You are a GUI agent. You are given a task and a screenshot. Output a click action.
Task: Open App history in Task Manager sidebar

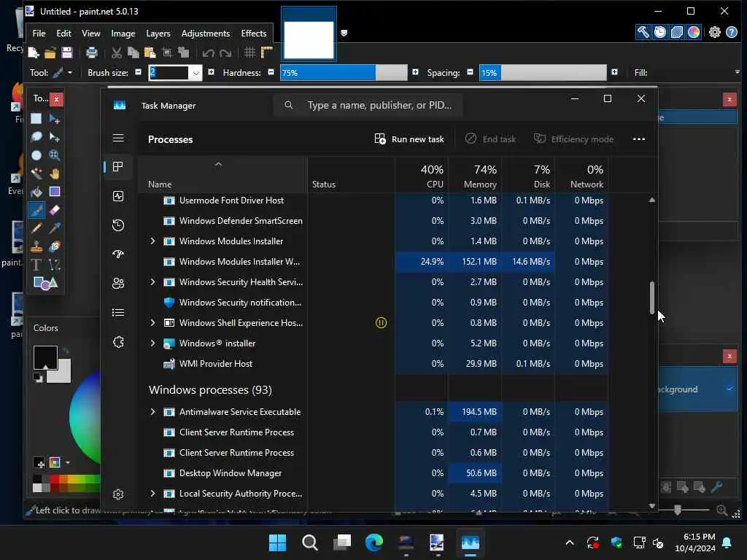(x=118, y=225)
